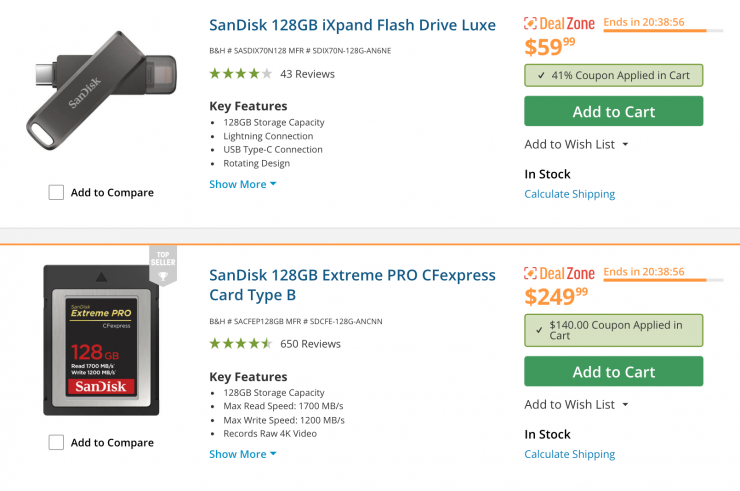Screen dimensions: 740x491
Task: Open the SanDisk Extreme PRO CFexpress Card title
Action: pos(352,284)
